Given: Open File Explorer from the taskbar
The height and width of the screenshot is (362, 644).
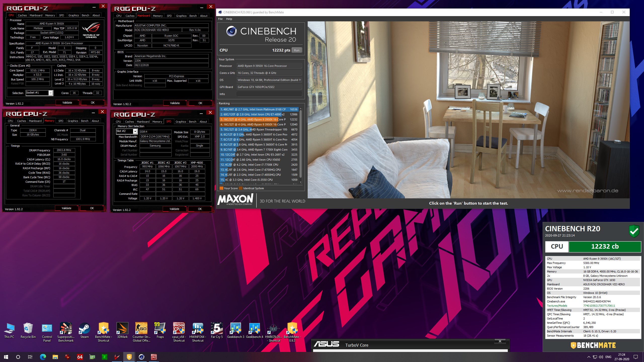Looking at the screenshot, I should (x=55, y=357).
